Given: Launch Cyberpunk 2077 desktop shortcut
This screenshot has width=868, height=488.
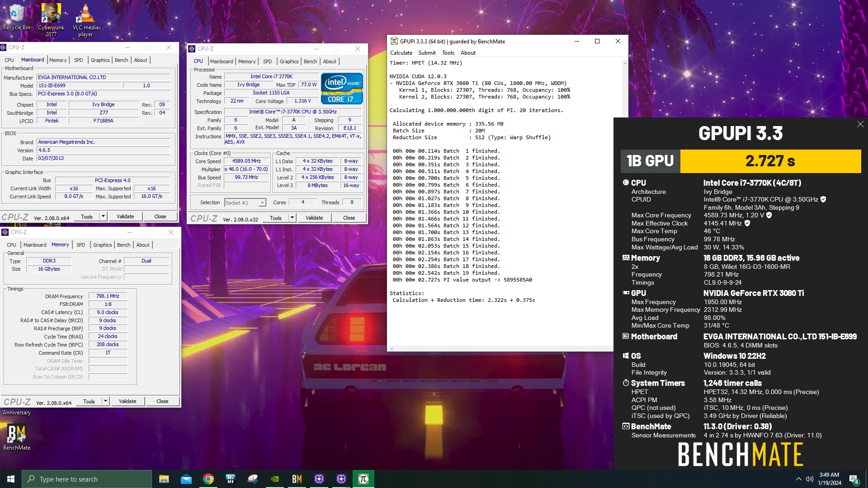Looking at the screenshot, I should pos(51,20).
